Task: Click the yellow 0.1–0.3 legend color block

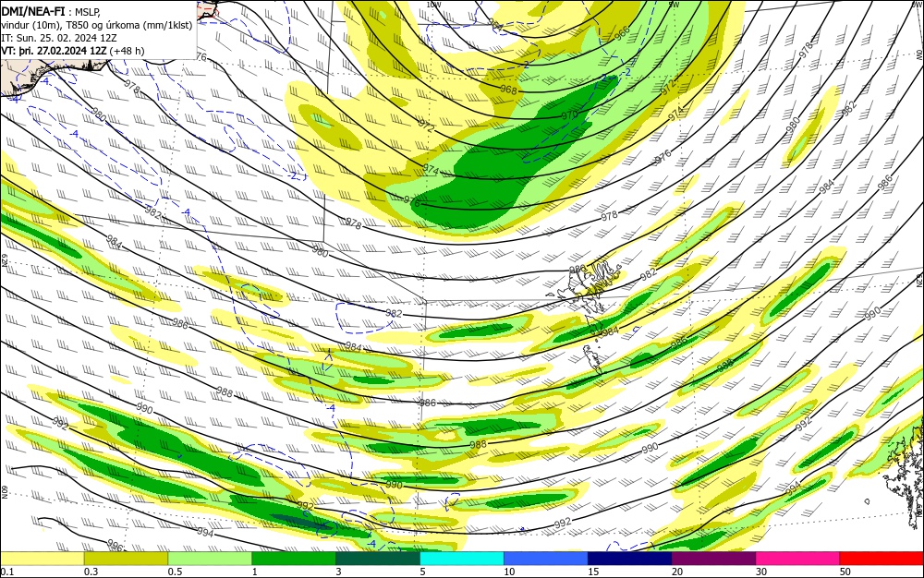Action: click(x=42, y=559)
